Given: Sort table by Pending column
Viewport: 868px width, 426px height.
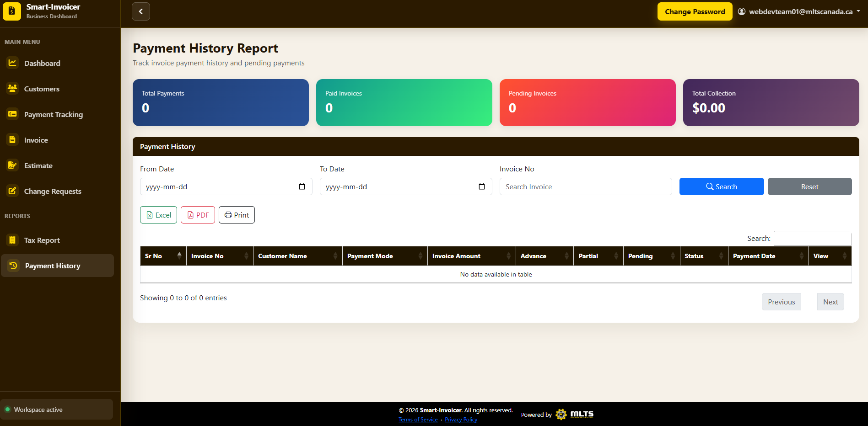Looking at the screenshot, I should point(652,256).
